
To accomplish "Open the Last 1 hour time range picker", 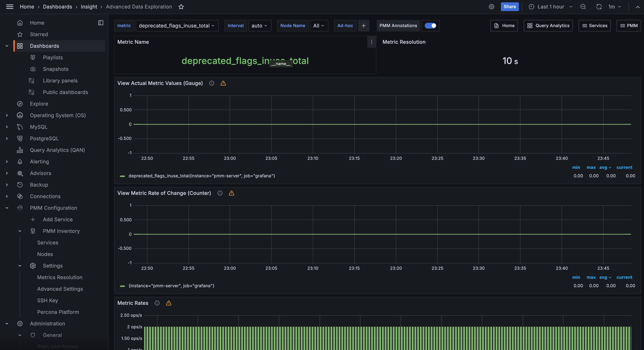I will coord(550,7).
